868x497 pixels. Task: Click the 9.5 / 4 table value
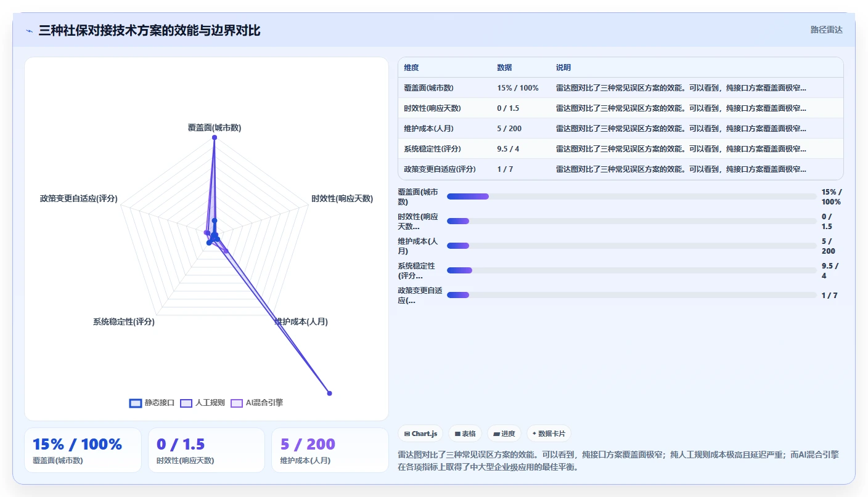(508, 149)
